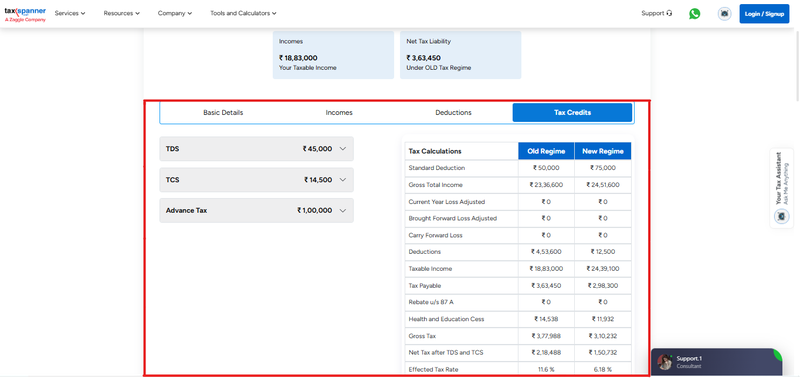The height and width of the screenshot is (378, 800).
Task: Expand the Advance Tax section chevron
Action: (343, 211)
